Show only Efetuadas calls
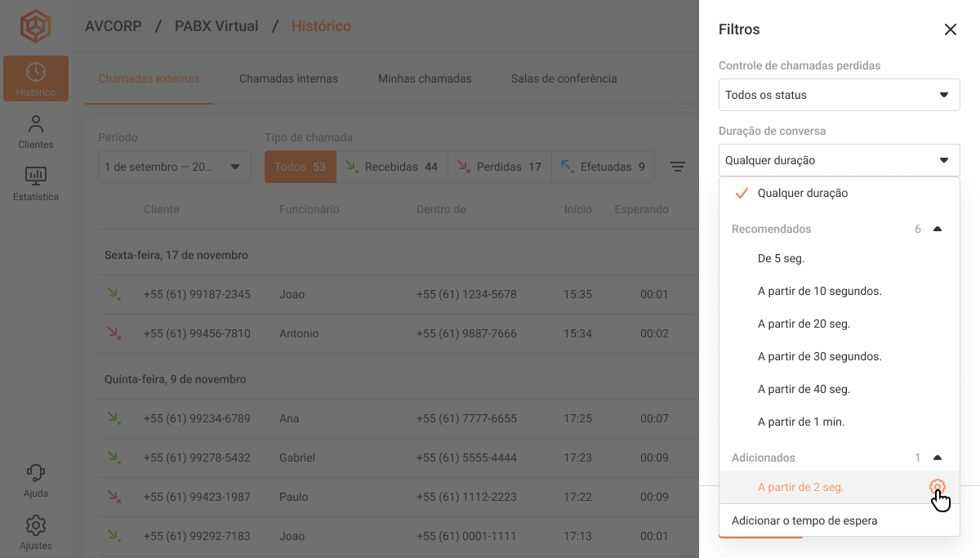This screenshot has height=558, width=980. (603, 167)
